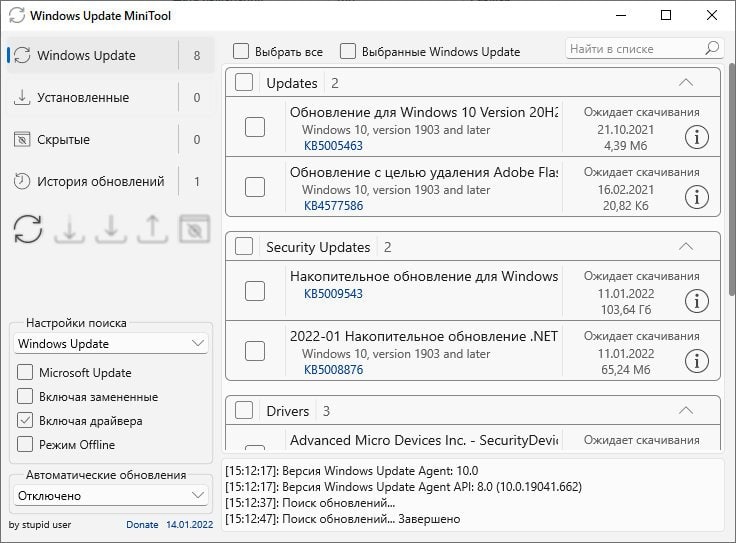Screen dimensions: 736x543
Task: Enable the Microsoft Update checkbox
Action: [25, 373]
